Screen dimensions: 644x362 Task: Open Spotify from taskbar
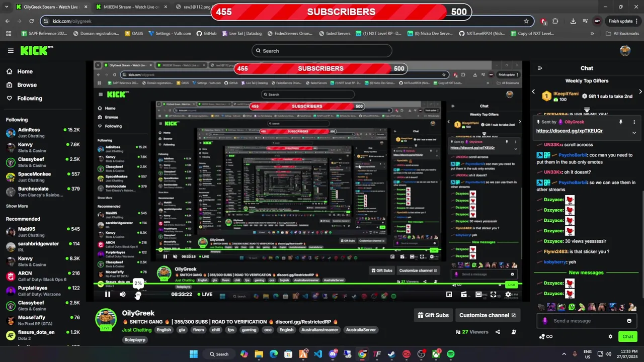(x=451, y=354)
